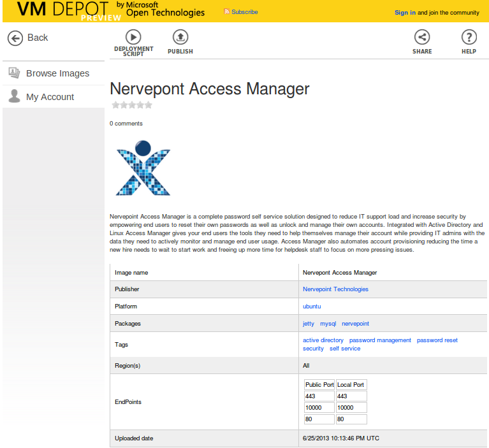The width and height of the screenshot is (489, 448).
Task: Select the ubuntu platform link
Action: (312, 307)
